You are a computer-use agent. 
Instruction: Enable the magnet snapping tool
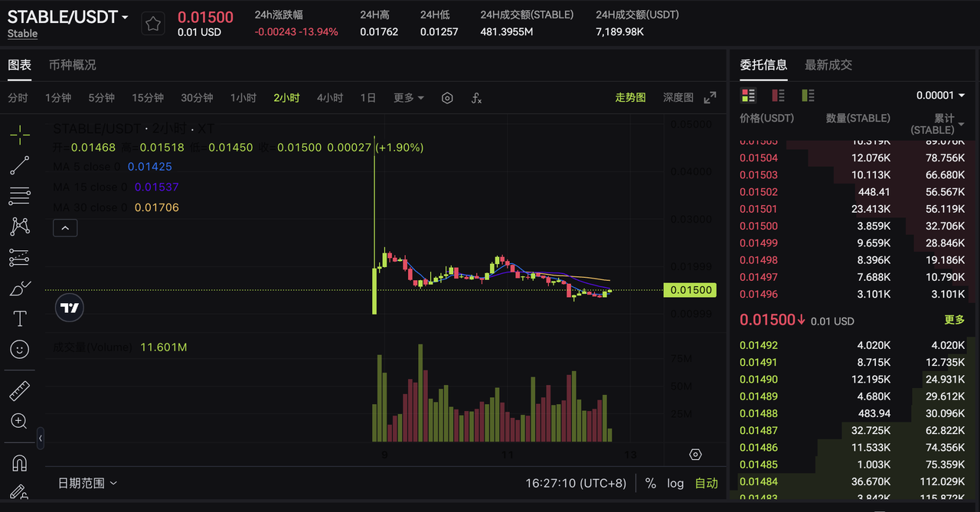point(19,462)
